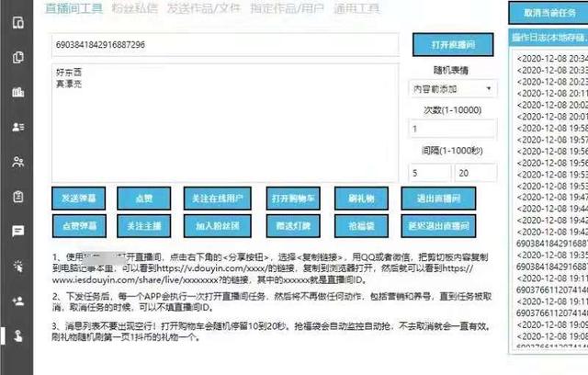Click the devices icon at top of sidebar
This screenshot has height=375, width=588.
(x=17, y=24)
